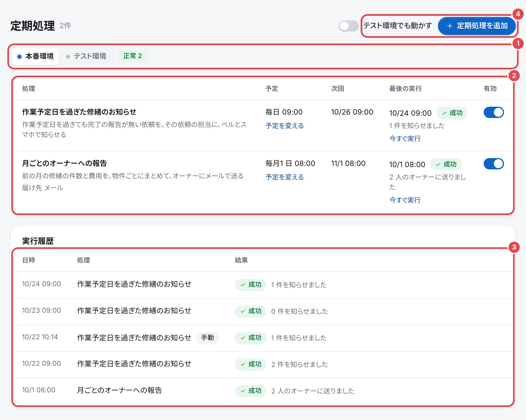Click the 10/22 09:00 history date cell
Viewport: 526px width, 420px height.
click(x=41, y=364)
